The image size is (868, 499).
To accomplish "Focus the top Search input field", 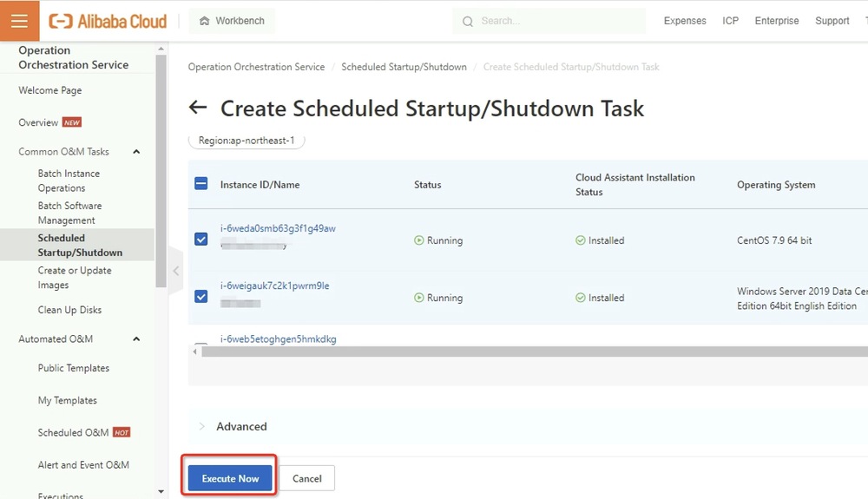I will tap(549, 21).
